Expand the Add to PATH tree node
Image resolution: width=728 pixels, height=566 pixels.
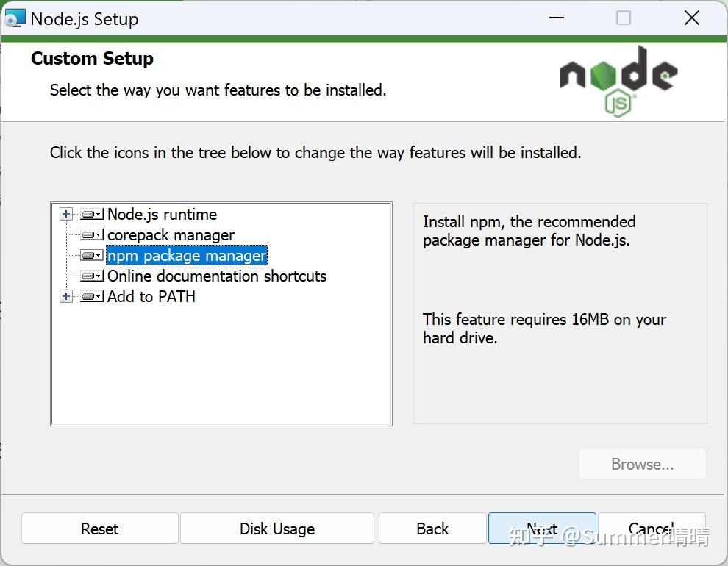pos(66,297)
